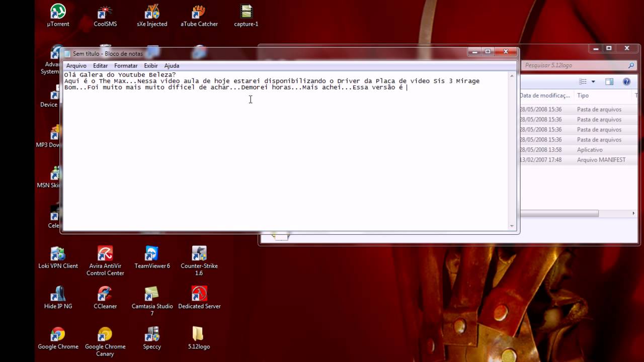Screen dimensions: 644x362
Task: Toggle the Explorer preview pane button
Action: (609, 81)
